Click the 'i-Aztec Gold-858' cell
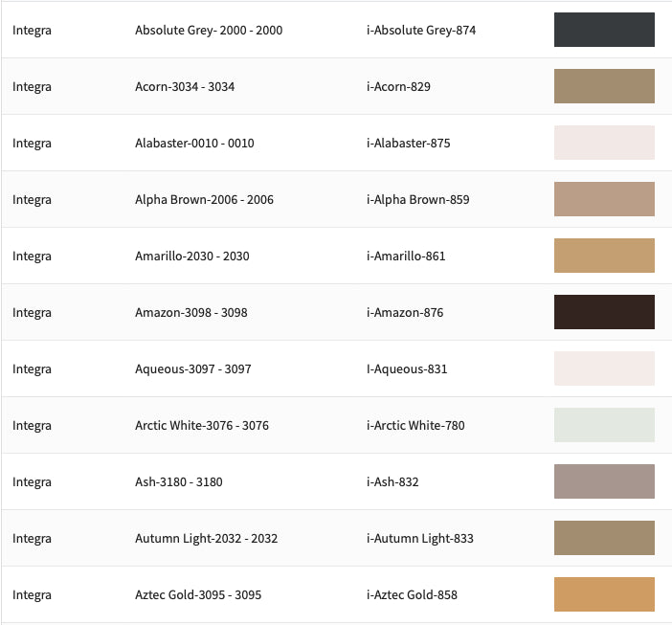This screenshot has height=625, width=672. (412, 595)
